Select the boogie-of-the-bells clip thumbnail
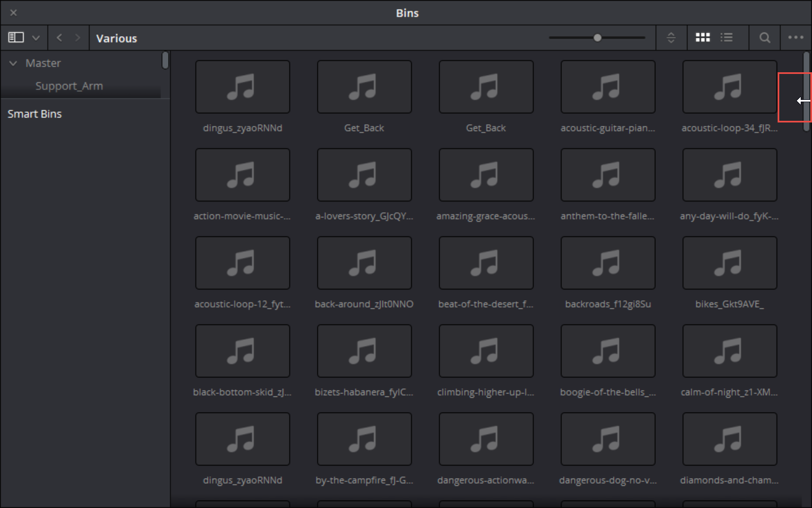The height and width of the screenshot is (508, 812). 608,351
